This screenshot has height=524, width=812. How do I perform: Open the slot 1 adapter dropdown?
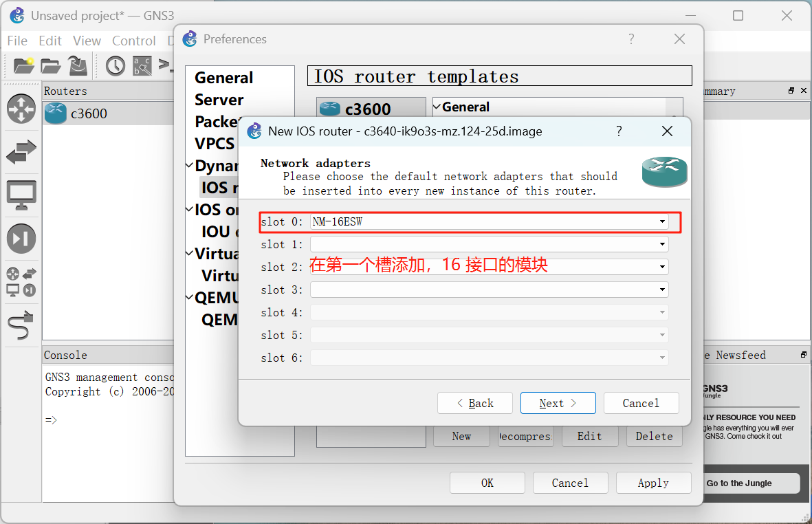[x=662, y=244]
